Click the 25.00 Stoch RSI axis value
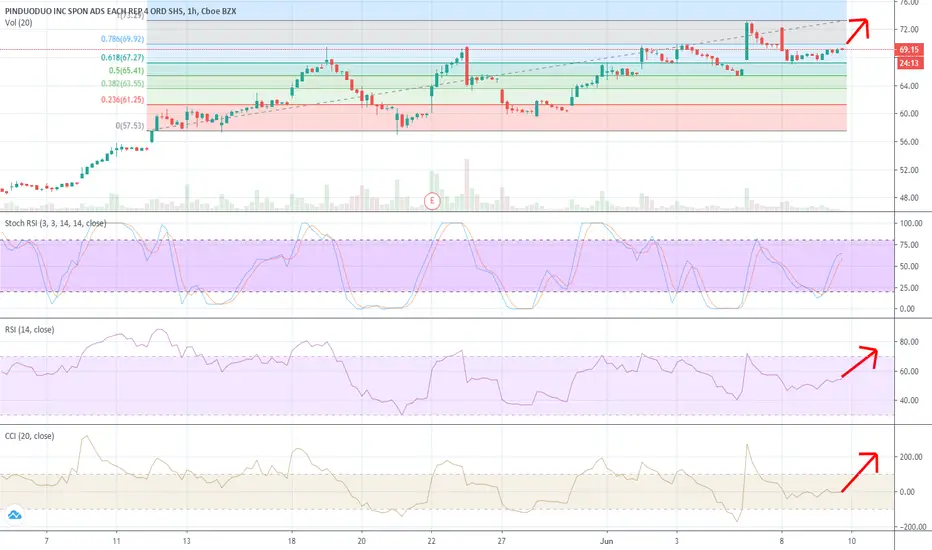 [911, 288]
